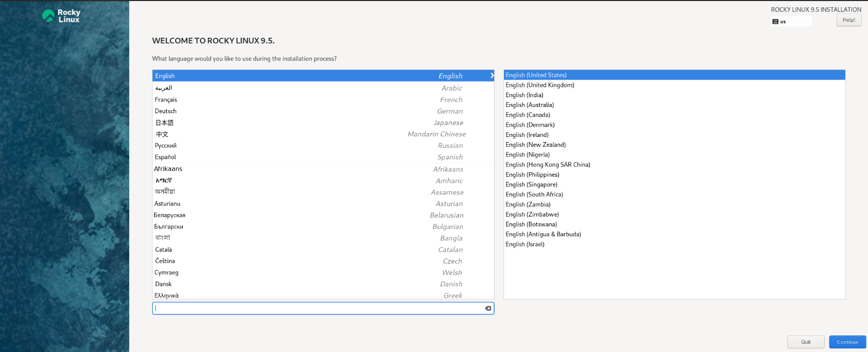Screen dimensions: 868x352
Task: Click the Continue button
Action: tap(847, 342)
